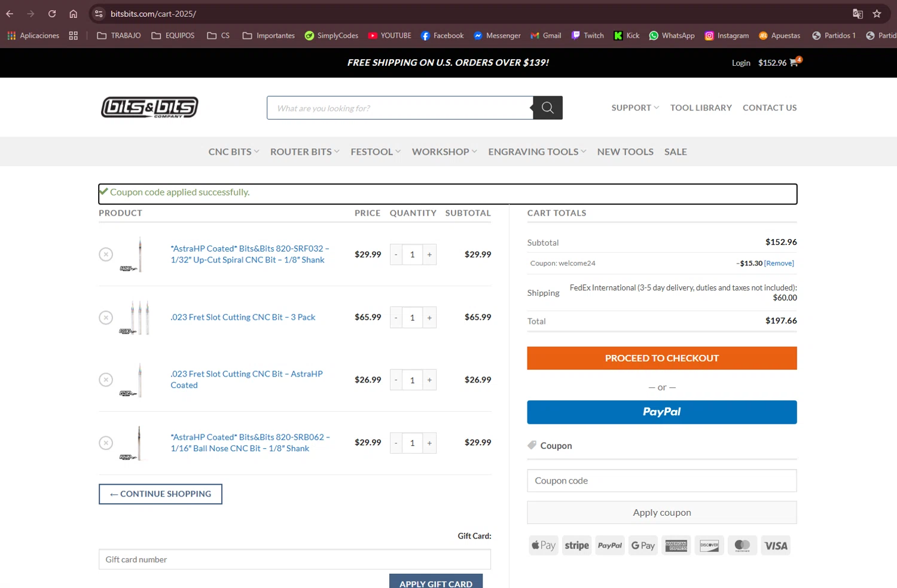The width and height of the screenshot is (897, 588).
Task: Remove the Fret Slot AstraHP Coated item
Action: coord(106,379)
